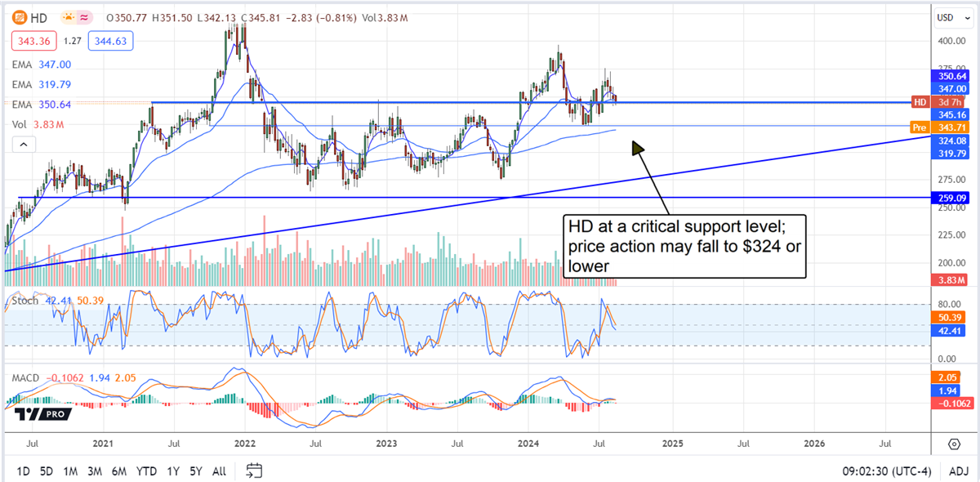Select the 3M time range

click(x=95, y=471)
